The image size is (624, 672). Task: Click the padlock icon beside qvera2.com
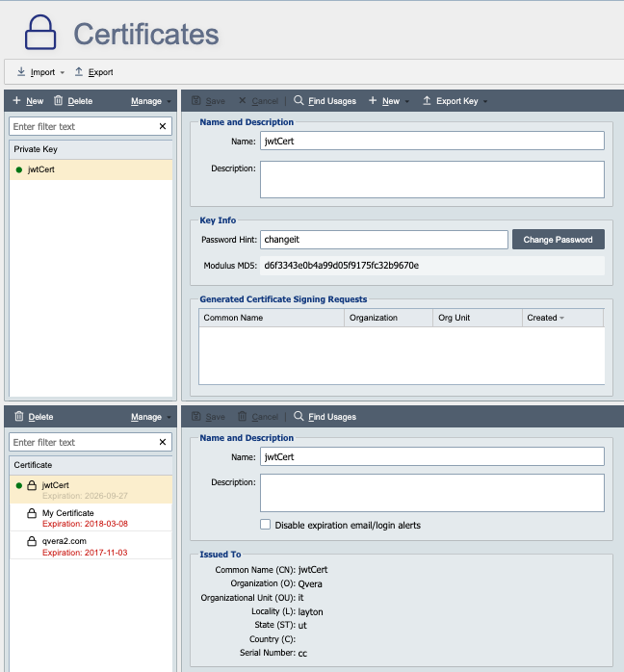pos(32,541)
